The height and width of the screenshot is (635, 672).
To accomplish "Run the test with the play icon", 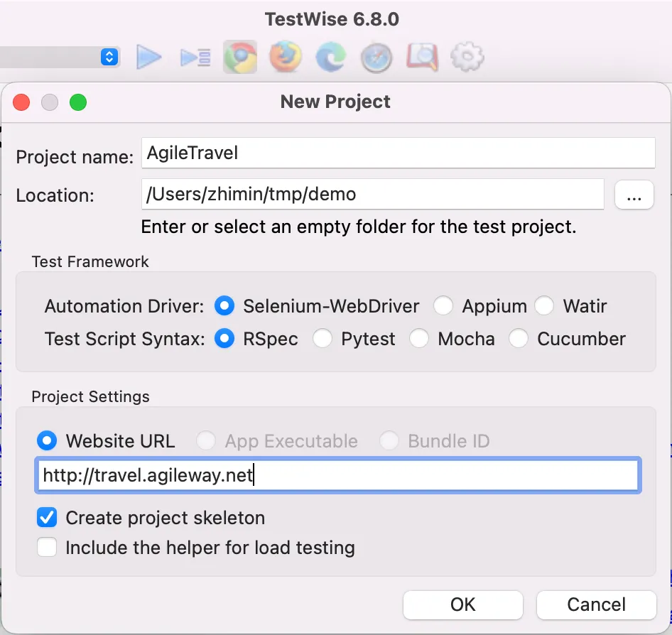I will (x=148, y=57).
